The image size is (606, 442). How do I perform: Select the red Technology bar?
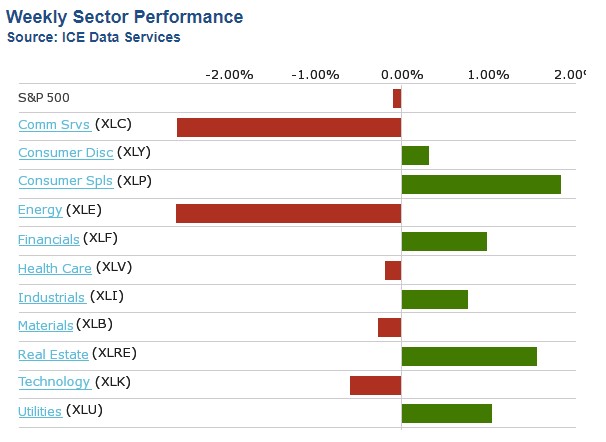click(375, 385)
